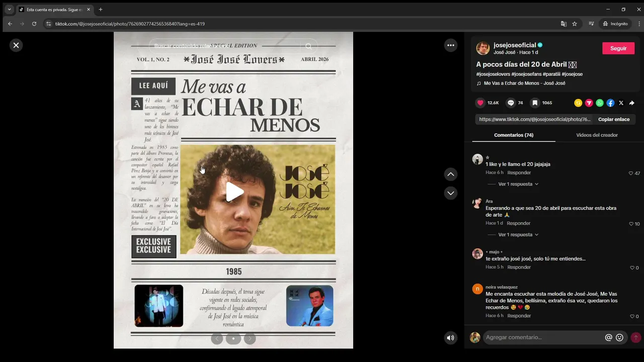Click the browser address bar URL
This screenshot has width=644, height=362.
130,24
